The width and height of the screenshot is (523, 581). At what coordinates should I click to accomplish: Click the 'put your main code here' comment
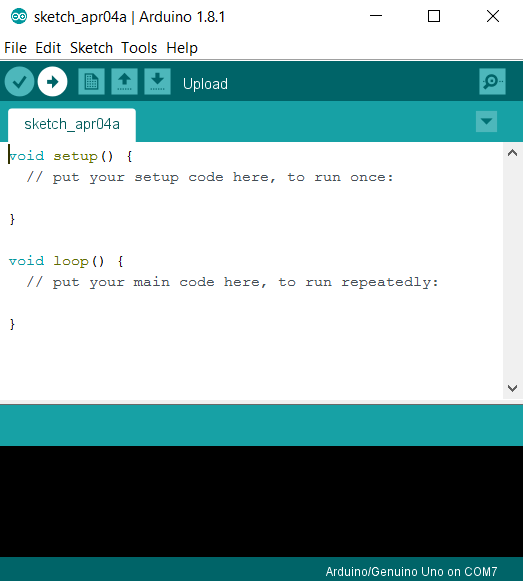click(233, 282)
